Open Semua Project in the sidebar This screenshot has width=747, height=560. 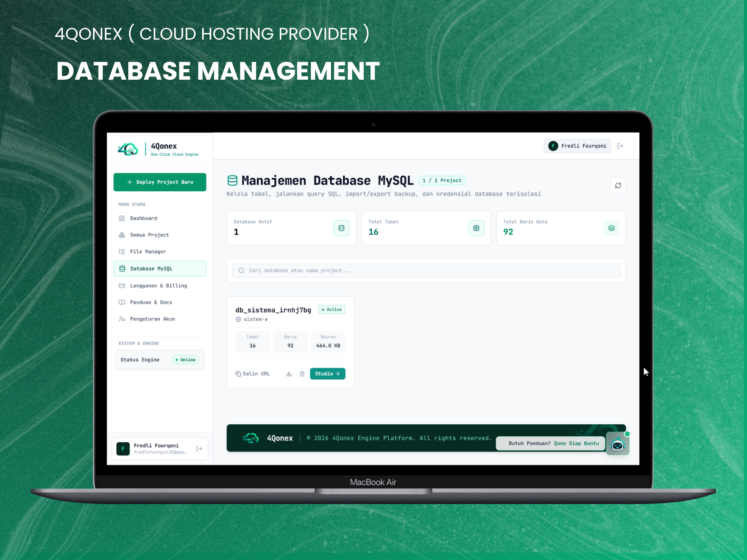click(160, 235)
